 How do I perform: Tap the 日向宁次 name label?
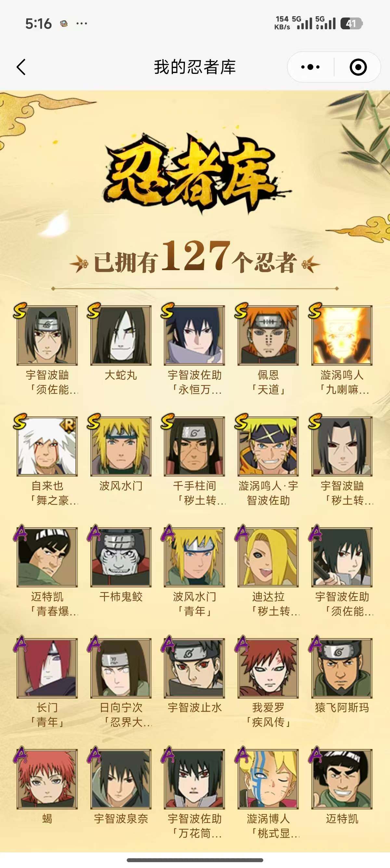[x=121, y=707]
